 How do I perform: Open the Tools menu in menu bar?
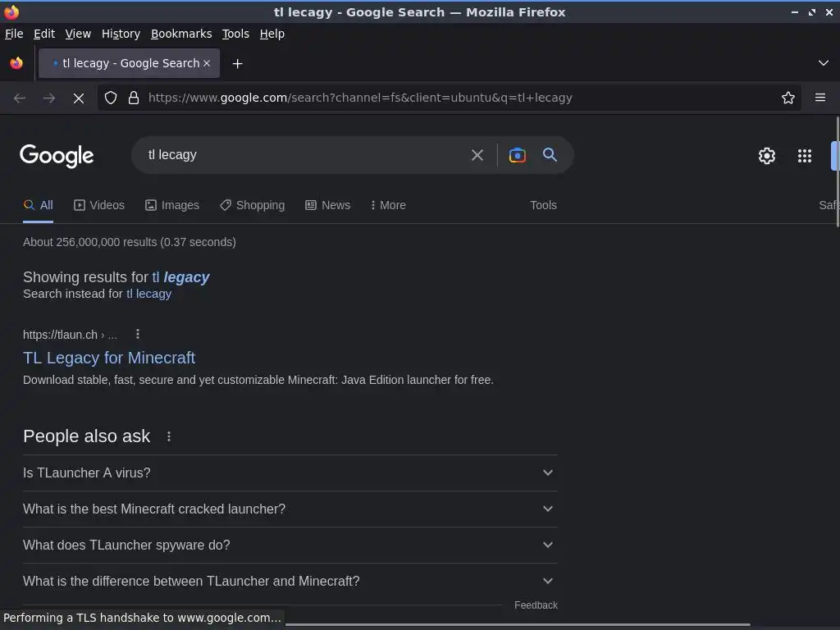tap(235, 34)
